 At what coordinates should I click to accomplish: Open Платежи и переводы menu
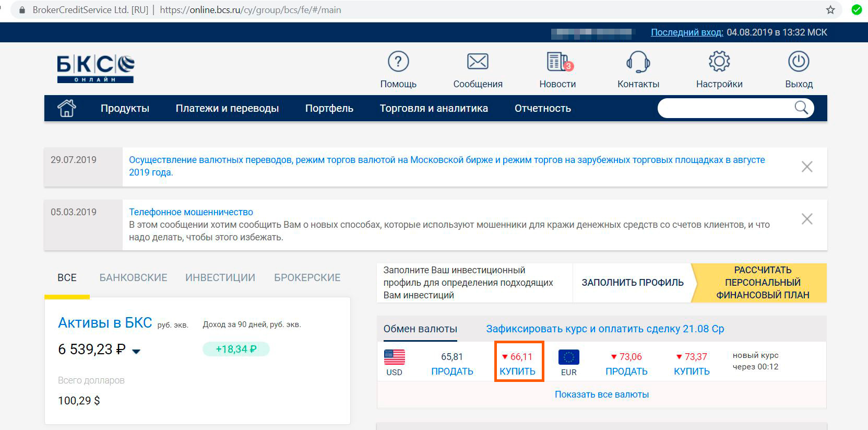(227, 108)
